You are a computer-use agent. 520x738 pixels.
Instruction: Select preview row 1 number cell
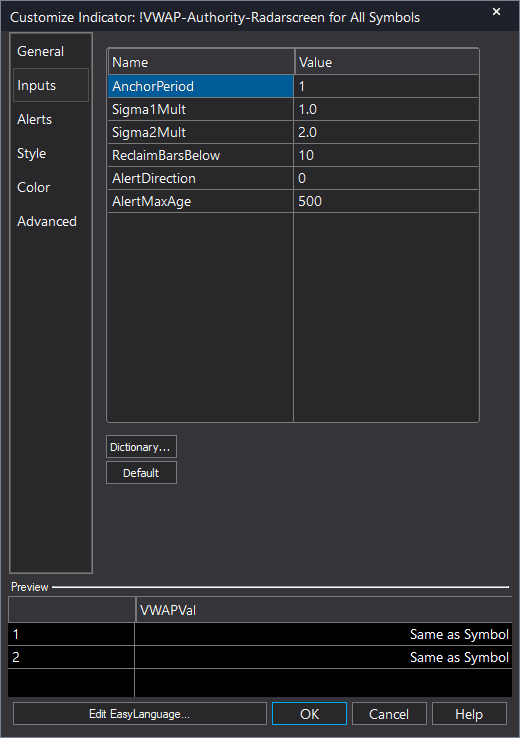71,634
